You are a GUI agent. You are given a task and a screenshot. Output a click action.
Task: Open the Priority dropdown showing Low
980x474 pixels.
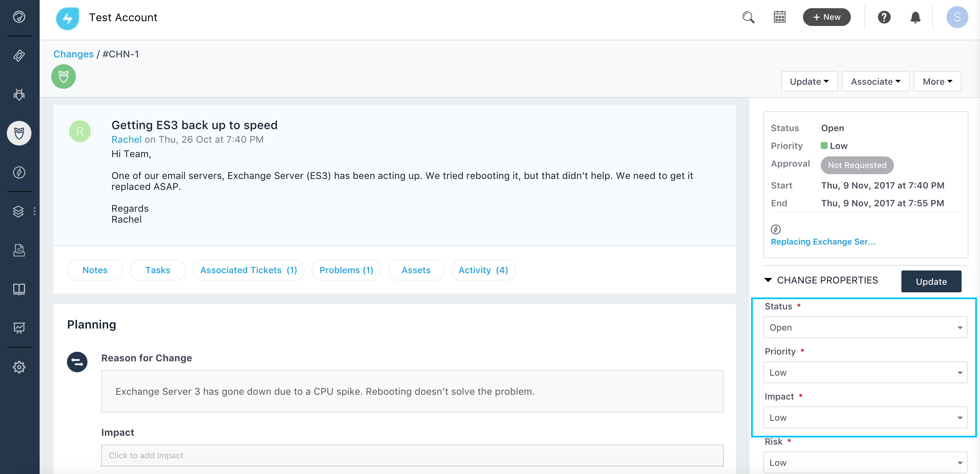(x=865, y=372)
